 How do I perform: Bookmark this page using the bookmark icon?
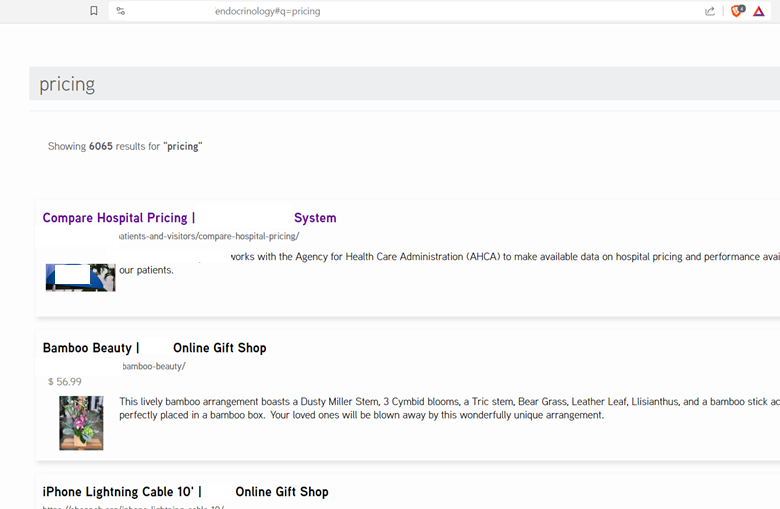94,11
